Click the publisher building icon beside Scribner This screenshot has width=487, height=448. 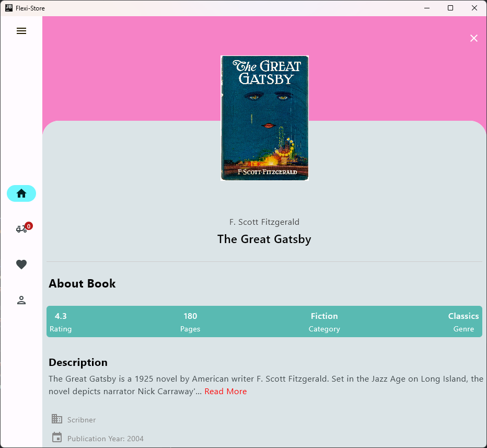57,419
